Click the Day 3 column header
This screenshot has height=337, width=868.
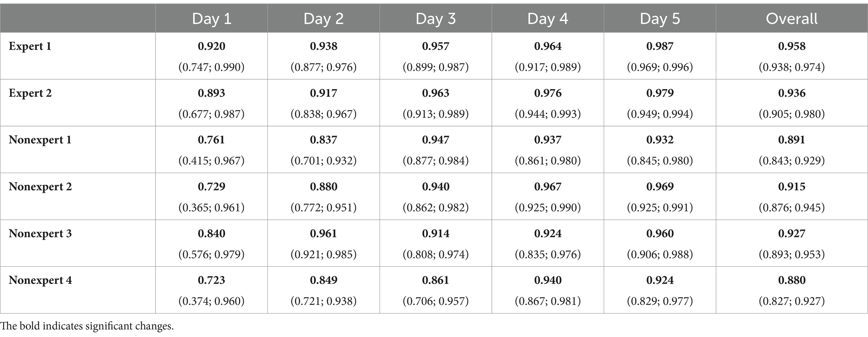point(436,19)
